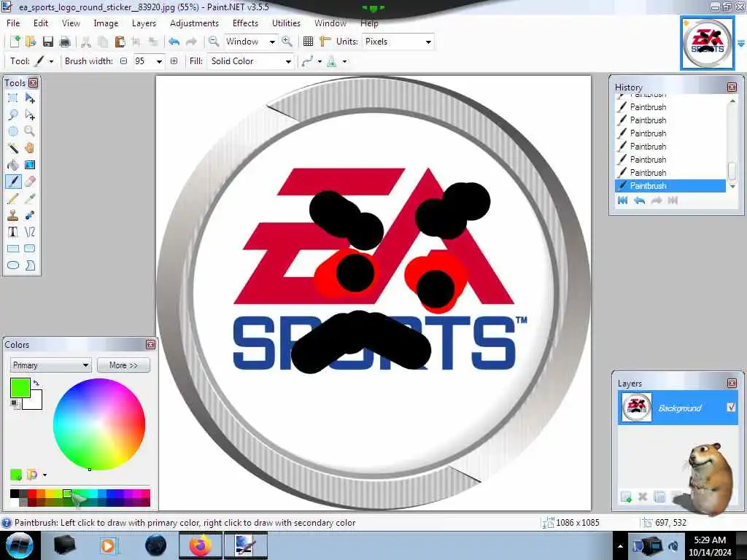Select the Eraser tool
Viewport: 747px width, 560px height.
pyautogui.click(x=29, y=182)
